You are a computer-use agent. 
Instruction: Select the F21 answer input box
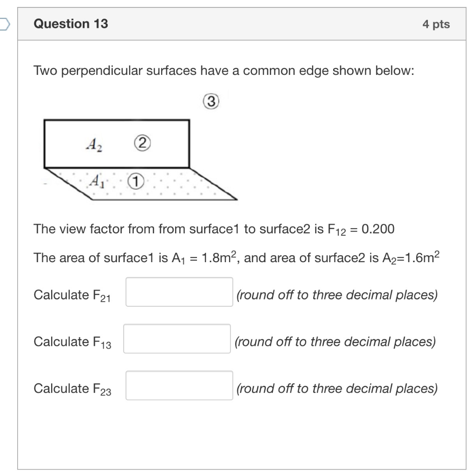pyautogui.click(x=179, y=292)
